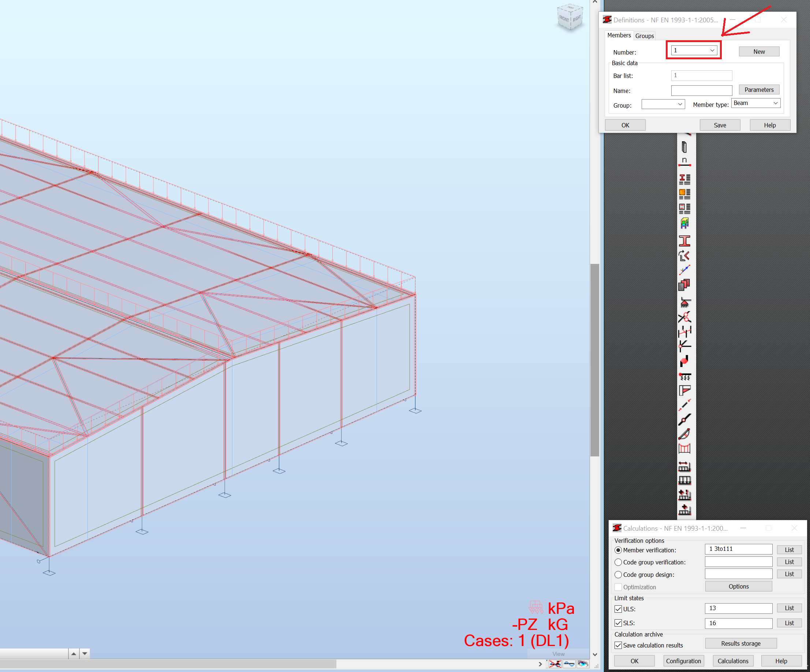The height and width of the screenshot is (672, 810).
Task: Switch to the Groups tab
Action: pos(645,36)
